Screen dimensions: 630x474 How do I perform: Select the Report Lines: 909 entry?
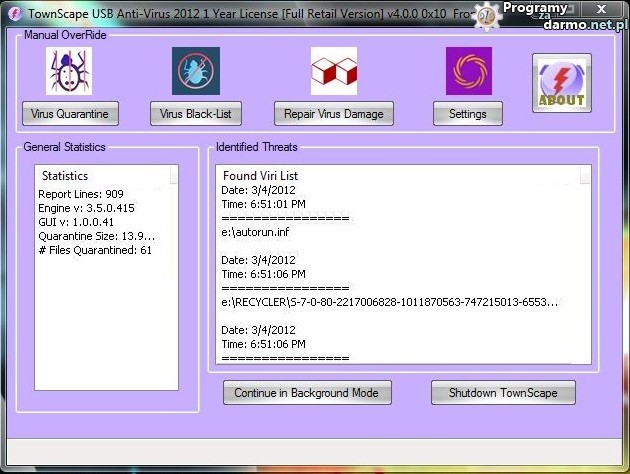(80, 194)
